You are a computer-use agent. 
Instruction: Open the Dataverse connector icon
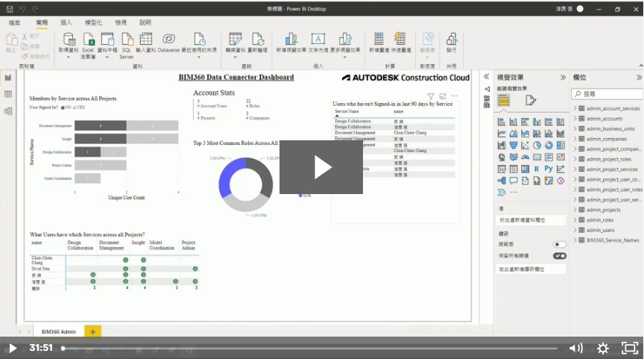click(168, 39)
